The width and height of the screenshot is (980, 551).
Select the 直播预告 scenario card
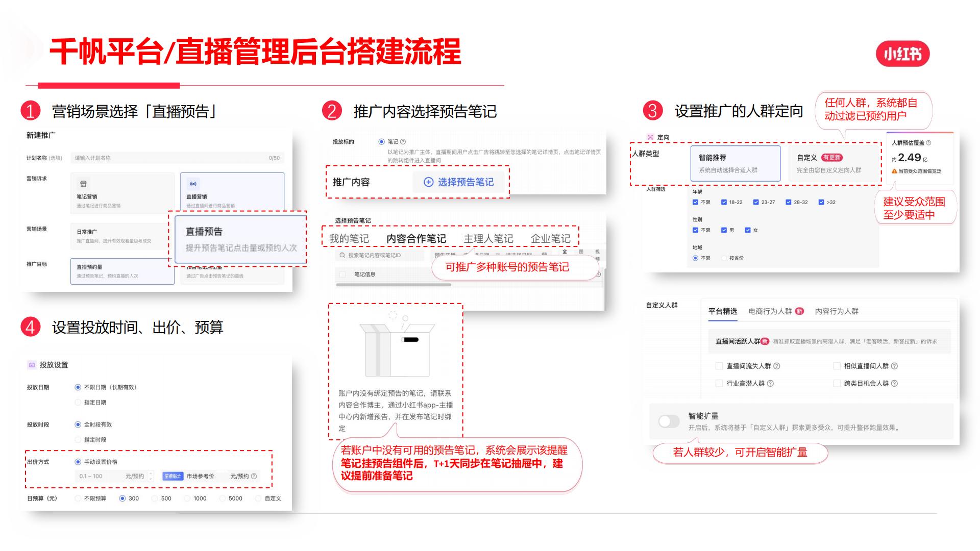[x=240, y=239]
